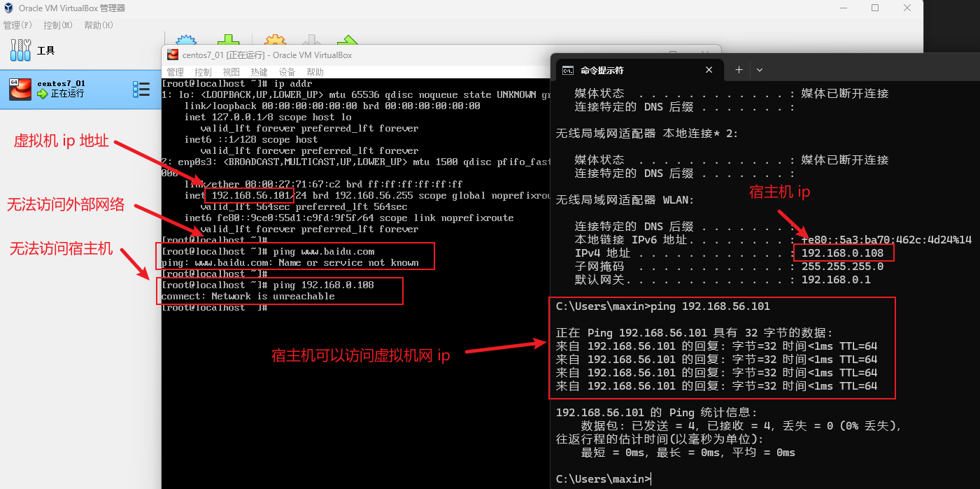Screen dimensions: 980x489
Task: Select the centos7_01 virtual machine in the list
Action: point(80,88)
